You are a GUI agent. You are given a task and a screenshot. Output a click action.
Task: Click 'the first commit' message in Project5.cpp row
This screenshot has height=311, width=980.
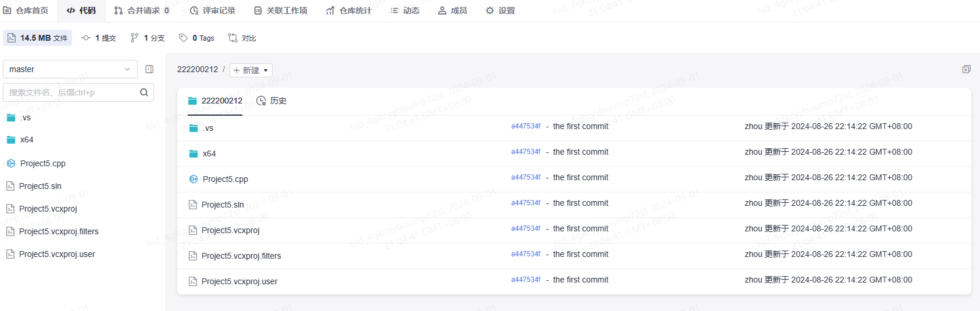(x=581, y=177)
